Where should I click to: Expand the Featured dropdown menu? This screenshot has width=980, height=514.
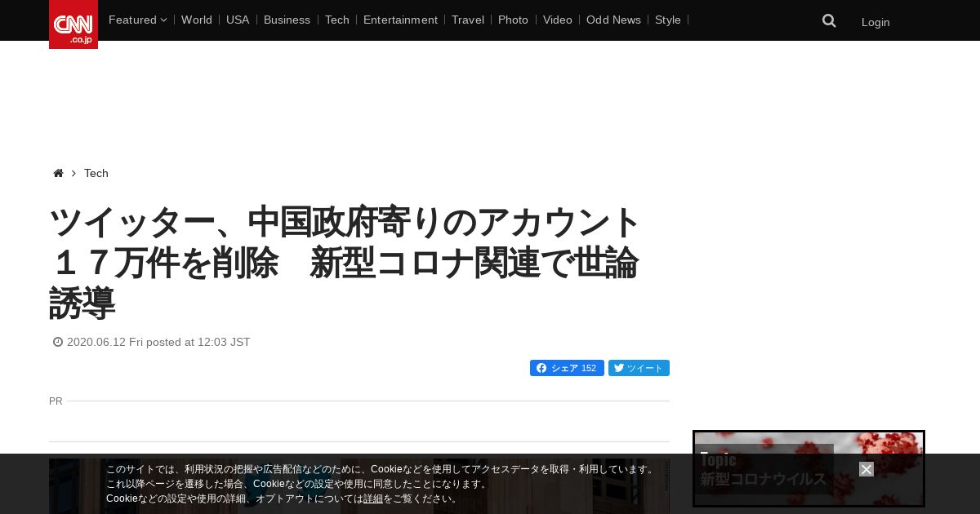pos(137,20)
